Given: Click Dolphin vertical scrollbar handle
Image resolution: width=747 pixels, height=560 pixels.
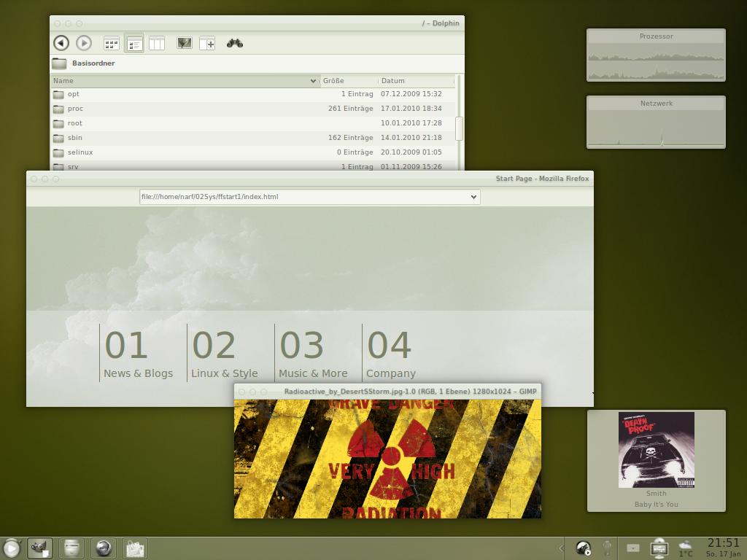Looking at the screenshot, I should click(460, 128).
